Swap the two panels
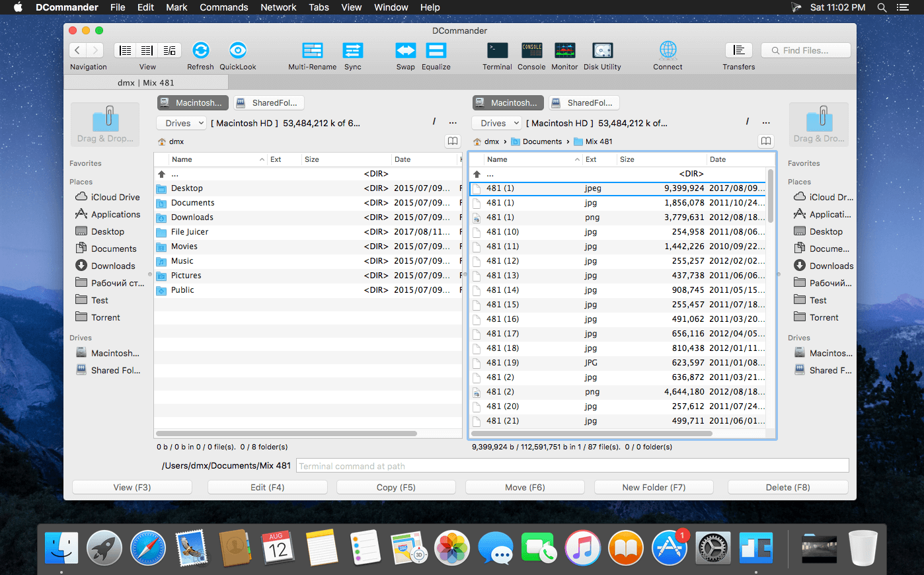This screenshot has width=924, height=575. (x=406, y=50)
